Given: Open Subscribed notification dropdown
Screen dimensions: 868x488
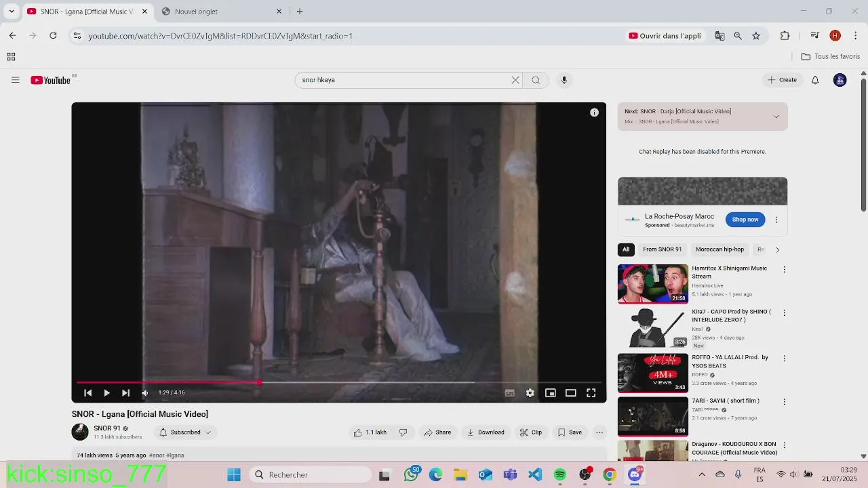Looking at the screenshot, I should (x=185, y=432).
